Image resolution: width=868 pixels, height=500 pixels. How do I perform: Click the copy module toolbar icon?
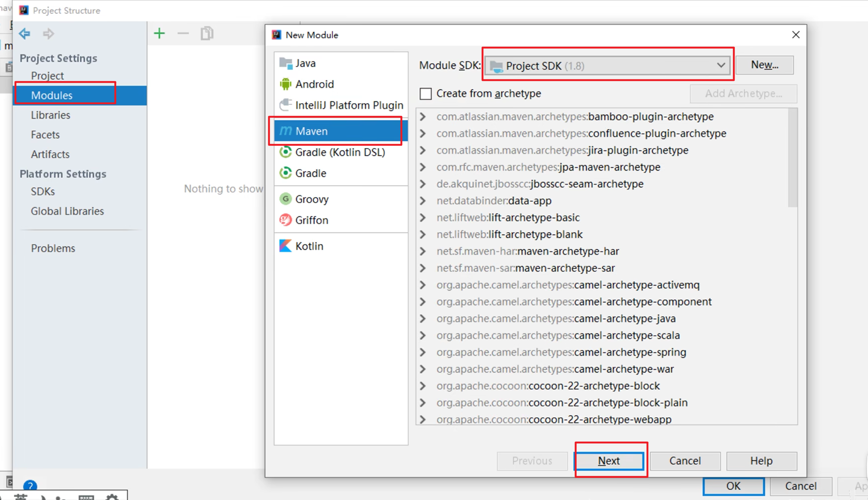tap(207, 34)
